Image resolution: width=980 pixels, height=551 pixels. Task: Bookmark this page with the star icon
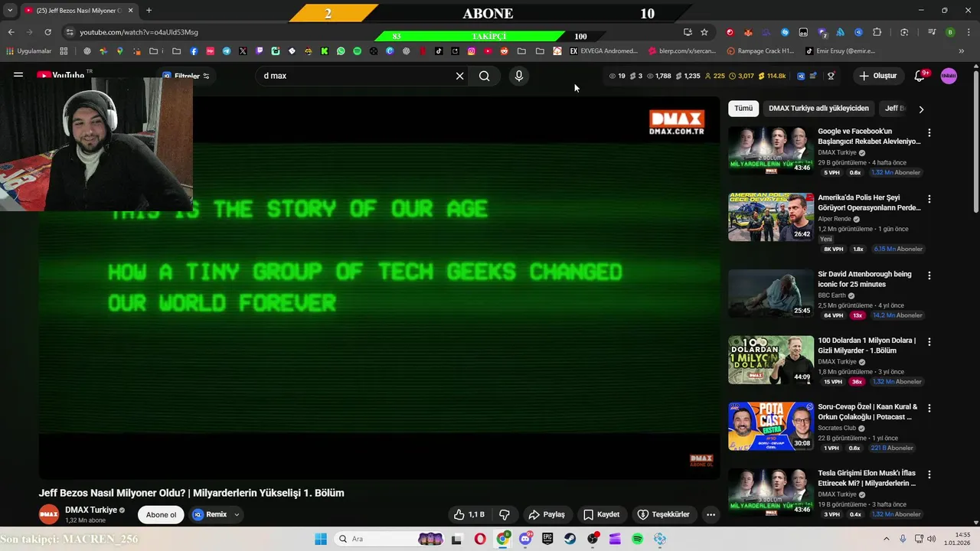pyautogui.click(x=704, y=32)
